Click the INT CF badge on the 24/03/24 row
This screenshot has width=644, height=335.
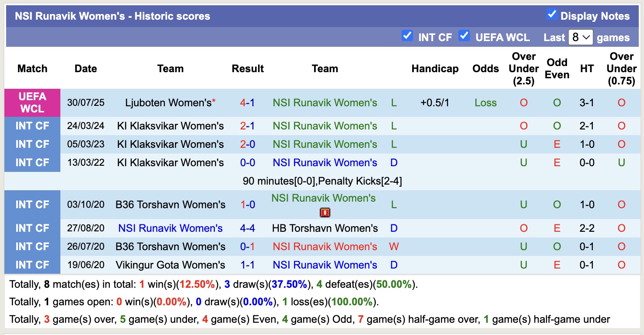(x=32, y=126)
